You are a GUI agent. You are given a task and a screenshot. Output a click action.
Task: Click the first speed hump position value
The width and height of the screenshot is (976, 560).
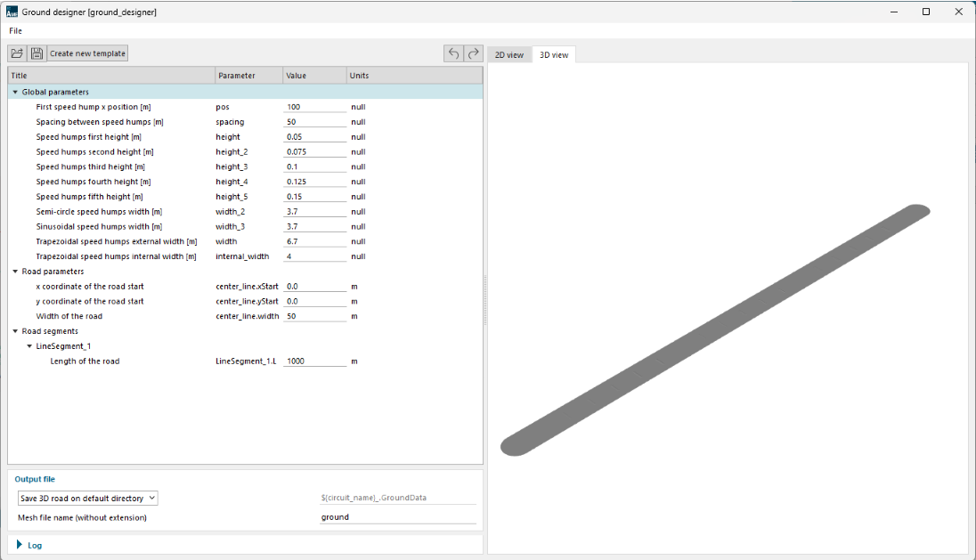point(315,107)
